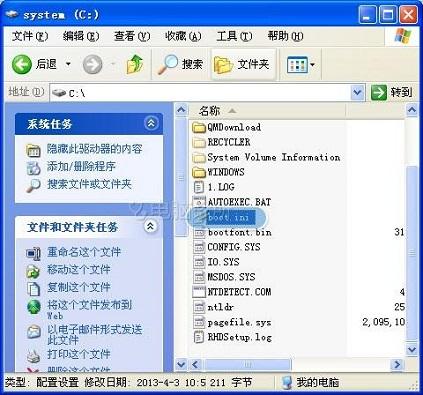
Task: Open the 工具(T) menu
Action: click(x=234, y=36)
